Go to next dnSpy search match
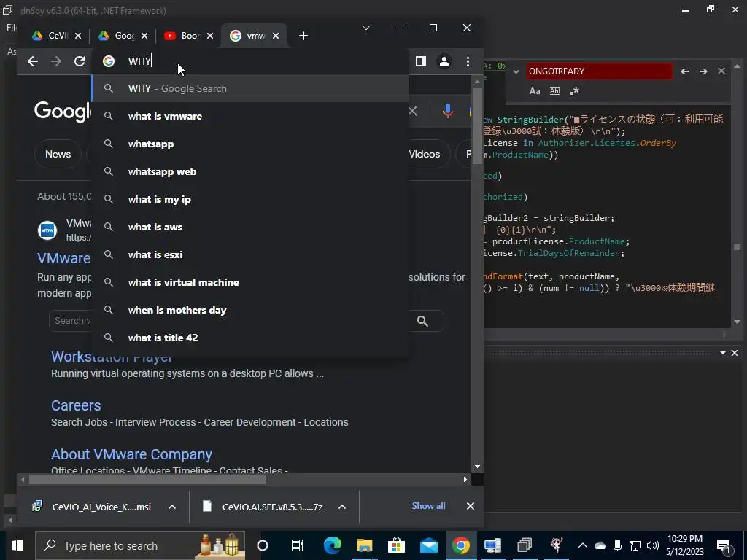This screenshot has width=747, height=560. [703, 71]
